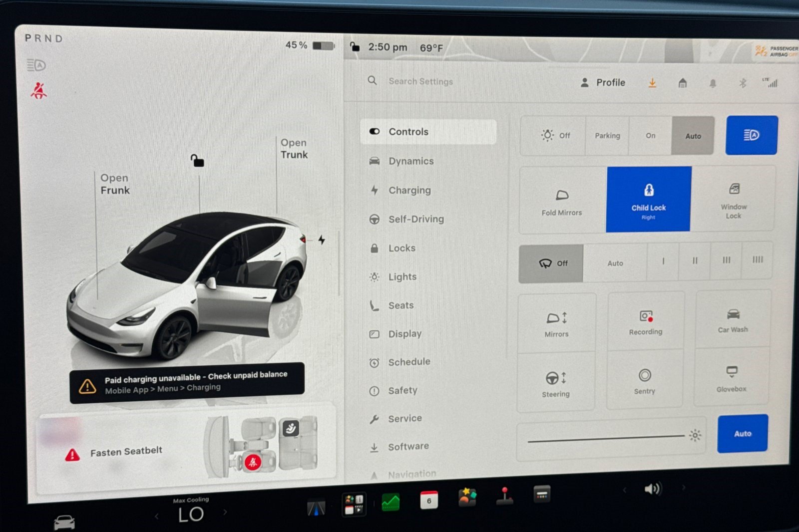
Task: Decrease the temperature with the left chevron
Action: (156, 516)
